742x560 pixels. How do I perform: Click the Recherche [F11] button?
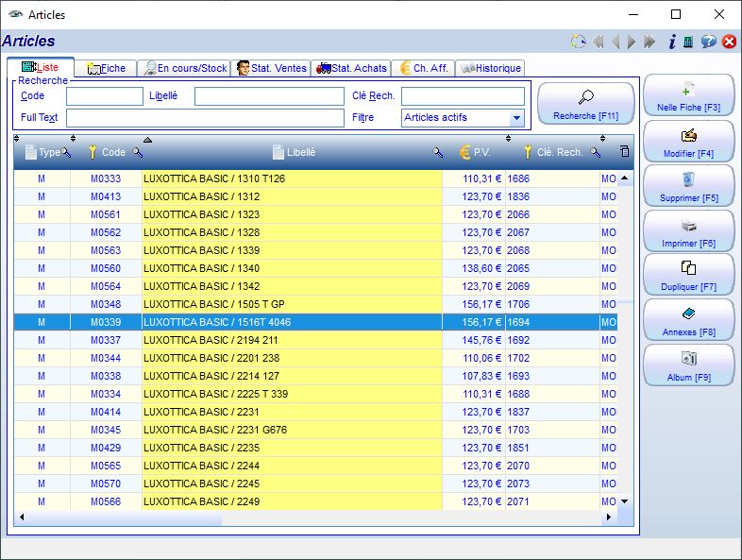tap(586, 104)
